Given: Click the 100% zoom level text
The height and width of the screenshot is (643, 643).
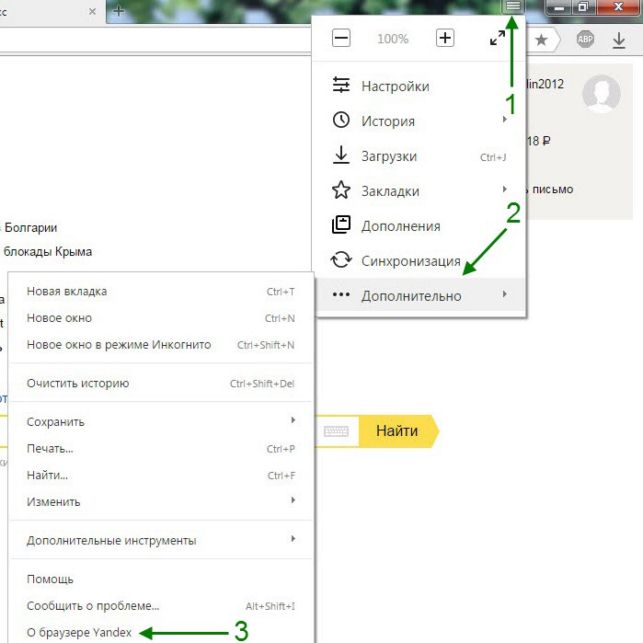Looking at the screenshot, I should click(x=393, y=39).
